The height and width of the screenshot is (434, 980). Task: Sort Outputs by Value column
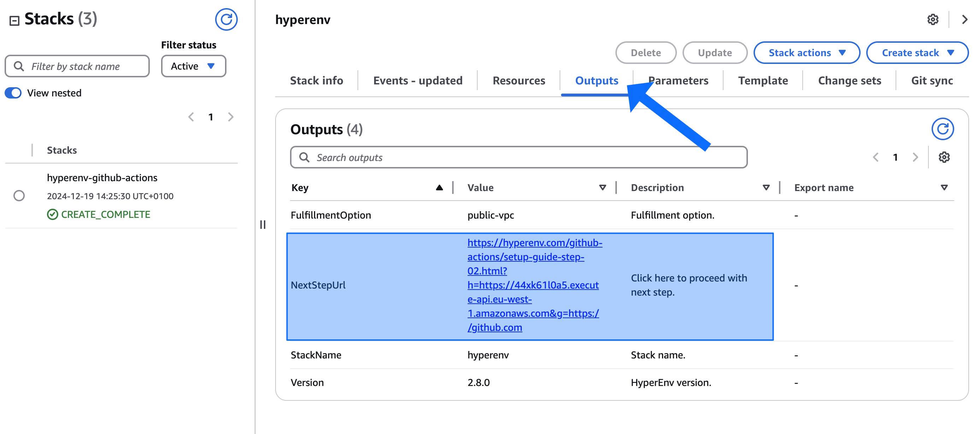coord(602,188)
